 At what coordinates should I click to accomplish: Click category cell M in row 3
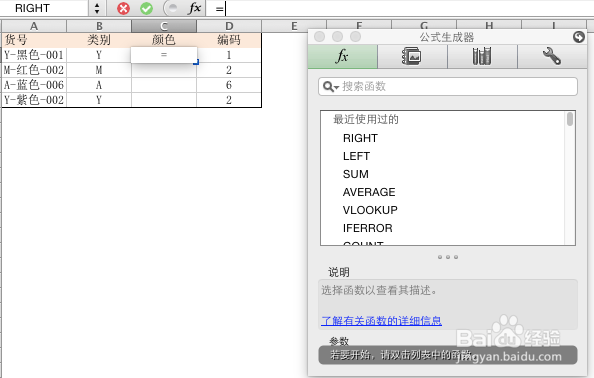(99, 70)
